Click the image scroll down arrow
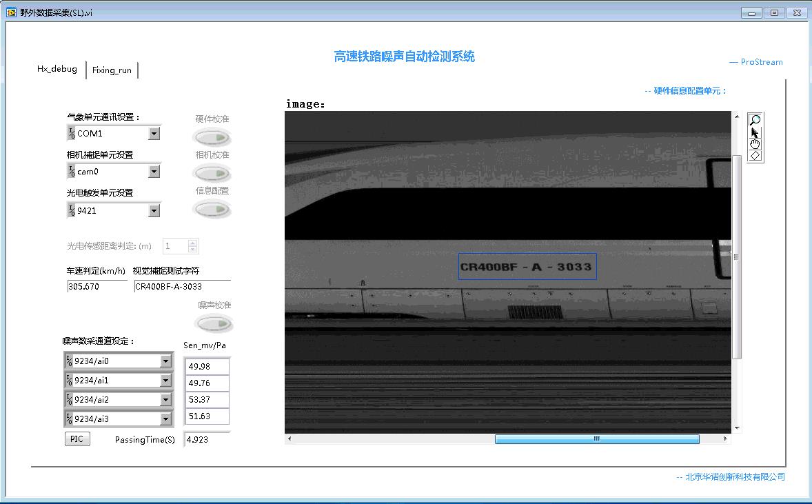812x504 pixels. pos(736,428)
